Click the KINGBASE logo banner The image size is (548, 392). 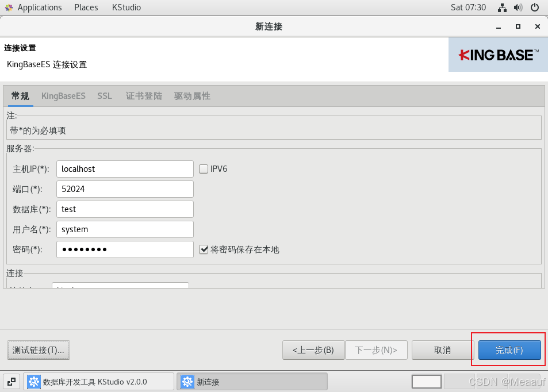498,55
